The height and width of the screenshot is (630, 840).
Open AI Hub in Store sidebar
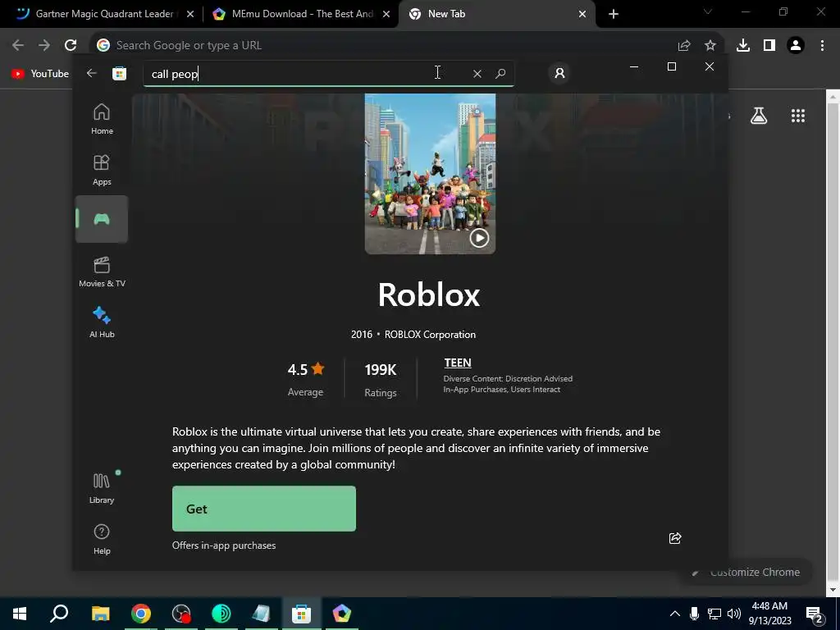(102, 322)
